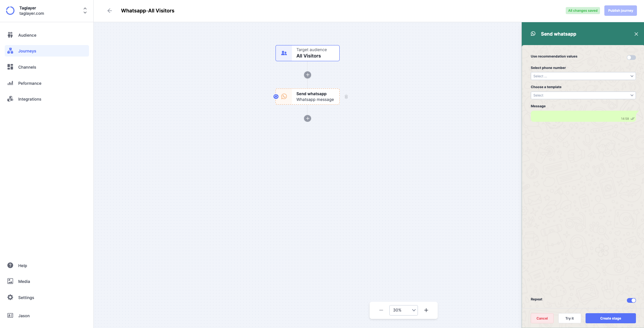Open the Media library link
This screenshot has height=328, width=644.
point(24,282)
